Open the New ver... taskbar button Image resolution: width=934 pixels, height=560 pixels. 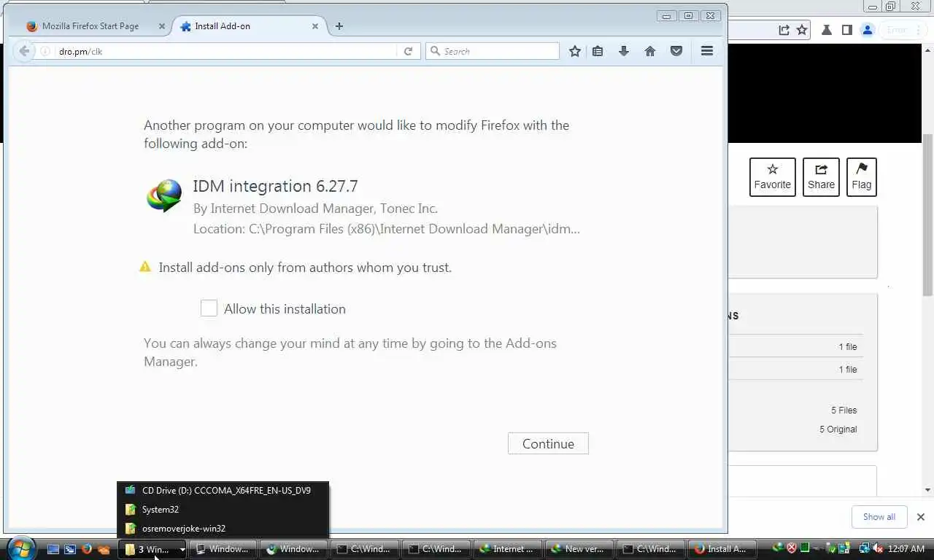pos(579,549)
